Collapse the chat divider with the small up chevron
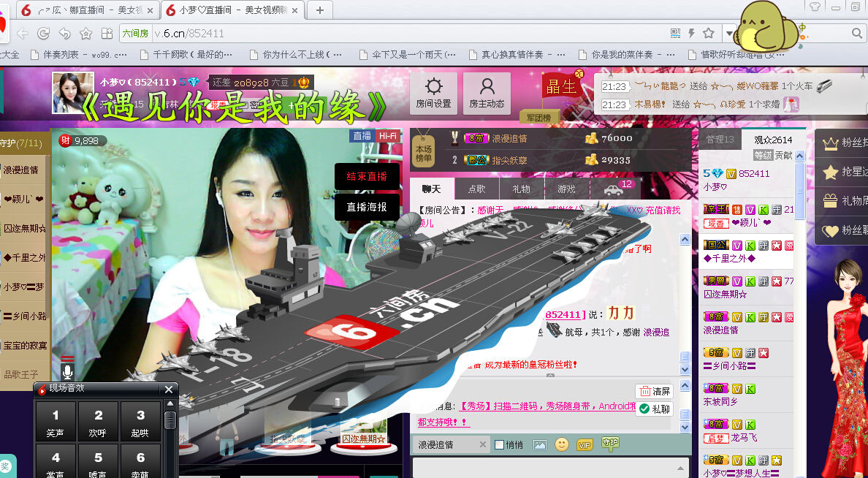This screenshot has width=868, height=478. 550,376
